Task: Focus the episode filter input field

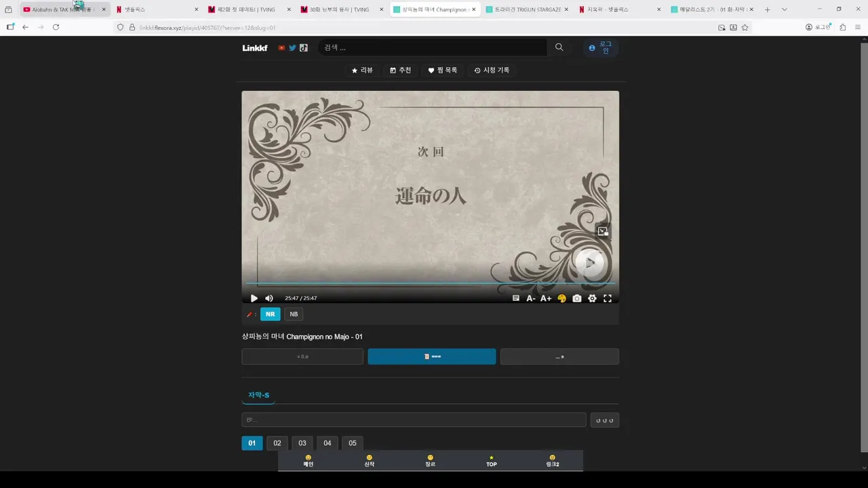Action: coord(414,420)
